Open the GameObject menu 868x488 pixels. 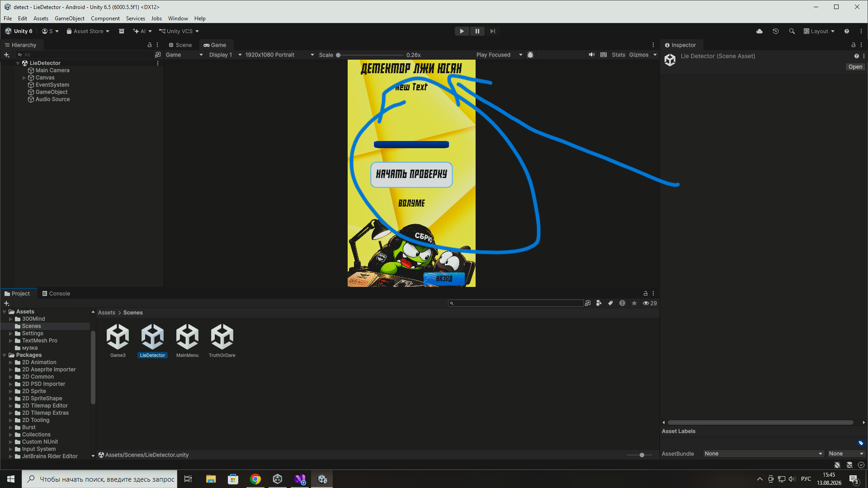tap(70, 19)
